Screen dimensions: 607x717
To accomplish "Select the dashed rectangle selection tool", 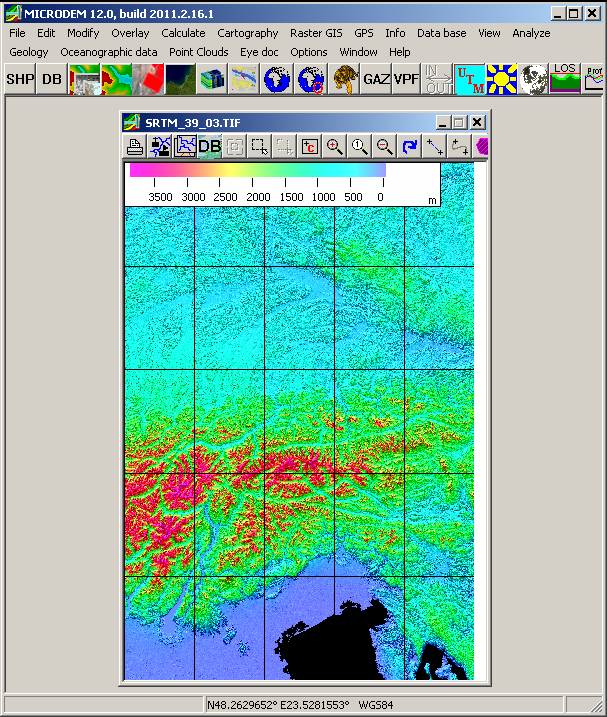I will (260, 147).
